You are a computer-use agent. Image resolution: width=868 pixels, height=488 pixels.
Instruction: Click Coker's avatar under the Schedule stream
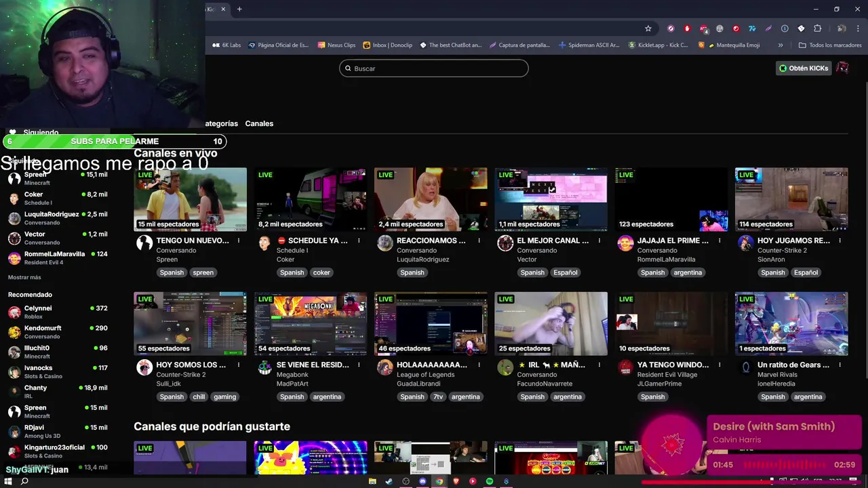[264, 243]
